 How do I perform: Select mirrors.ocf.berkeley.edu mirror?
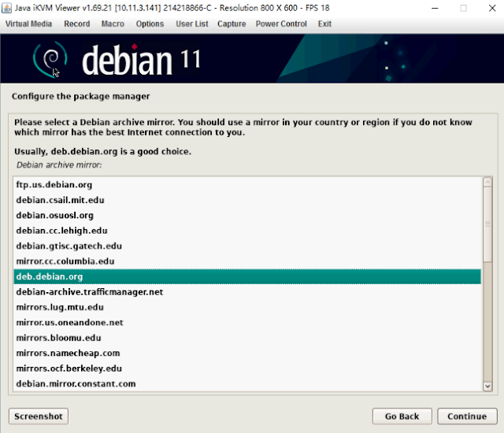(247, 368)
